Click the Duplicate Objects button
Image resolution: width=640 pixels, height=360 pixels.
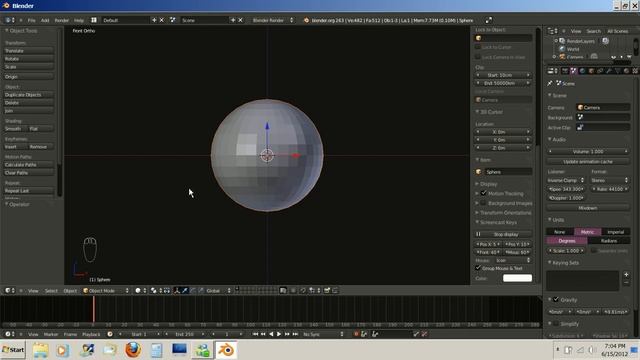coord(29,95)
